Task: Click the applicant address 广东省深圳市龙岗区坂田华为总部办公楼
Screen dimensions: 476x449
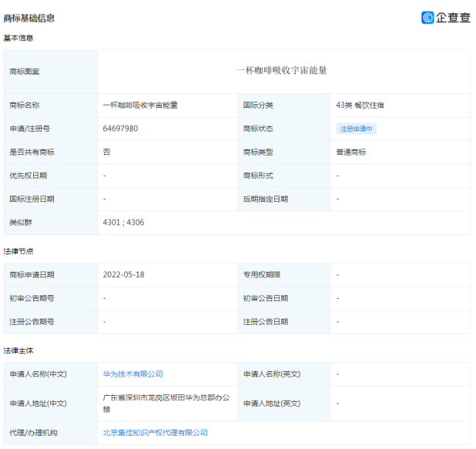Action: 166,404
